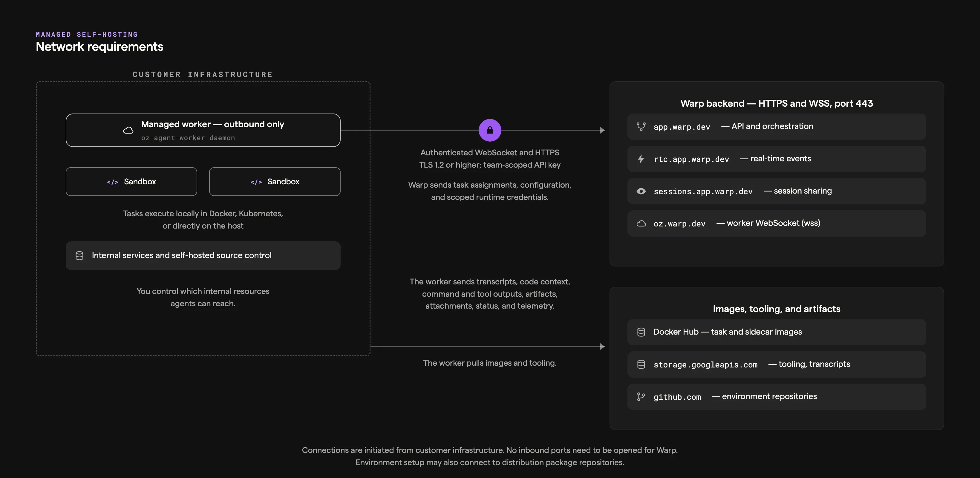
Task: Click The worker sends transcripts text
Action: [x=490, y=294]
